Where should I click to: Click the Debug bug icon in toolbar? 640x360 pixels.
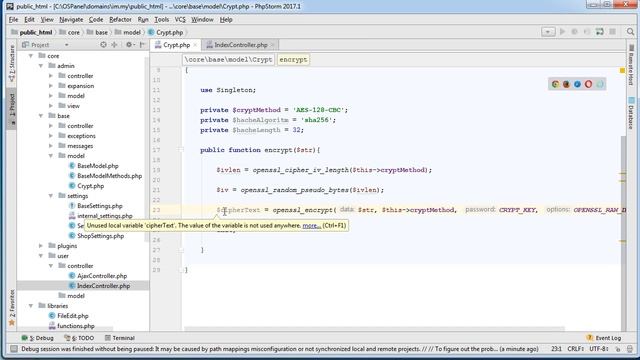pyautogui.click(x=574, y=32)
